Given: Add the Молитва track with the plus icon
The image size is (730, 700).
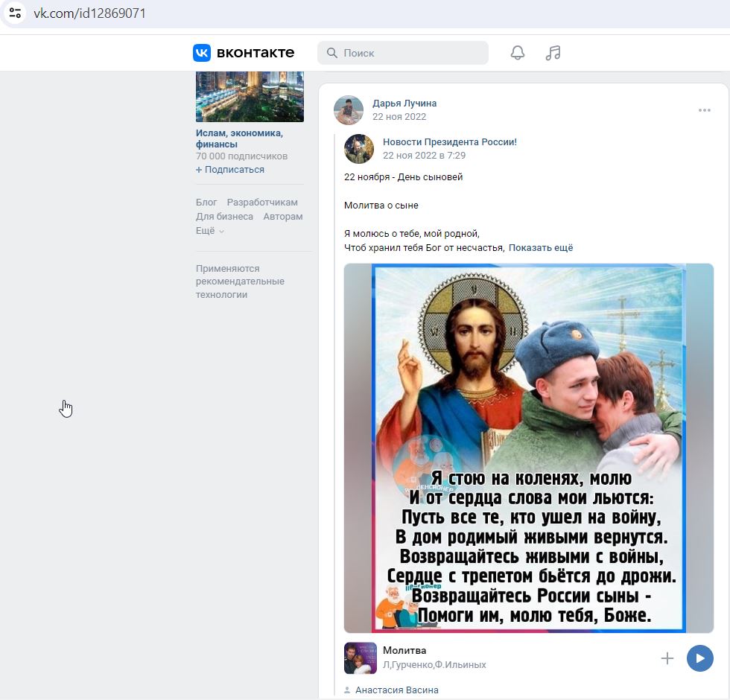Looking at the screenshot, I should click(x=667, y=658).
